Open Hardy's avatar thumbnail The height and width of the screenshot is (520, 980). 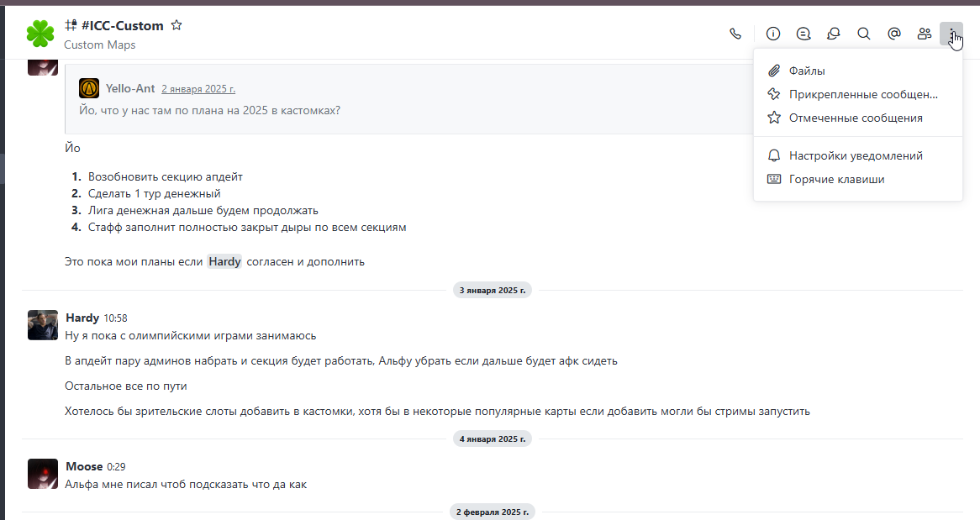click(x=43, y=325)
